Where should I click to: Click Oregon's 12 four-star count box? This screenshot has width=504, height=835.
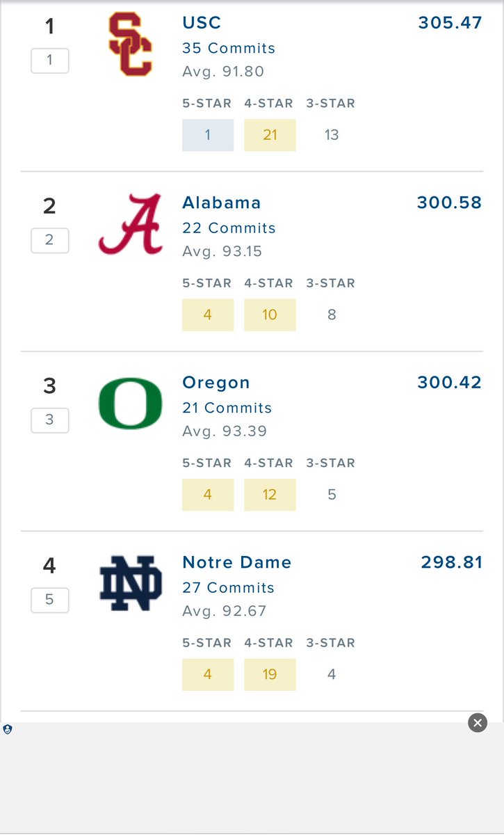[270, 495]
